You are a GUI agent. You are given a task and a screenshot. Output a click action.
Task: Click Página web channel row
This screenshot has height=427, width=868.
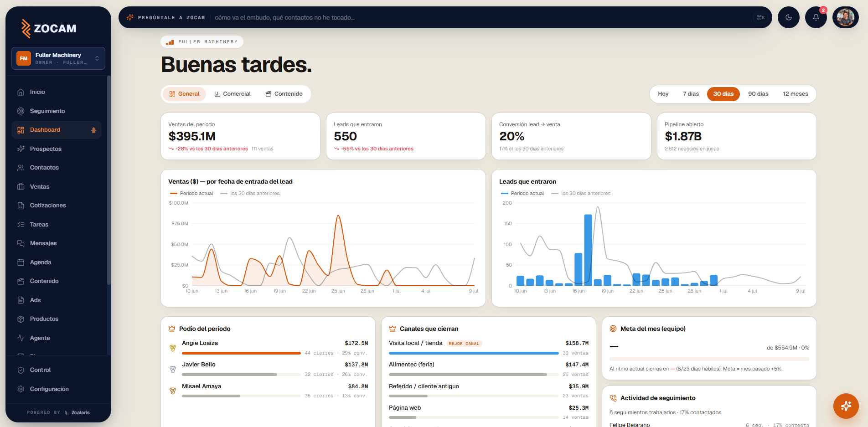(489, 412)
